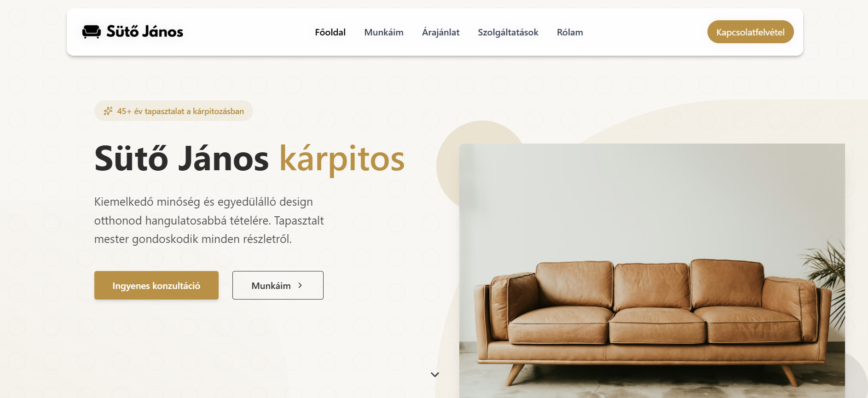
Task: Open the Főoldal nav item
Action: 330,32
